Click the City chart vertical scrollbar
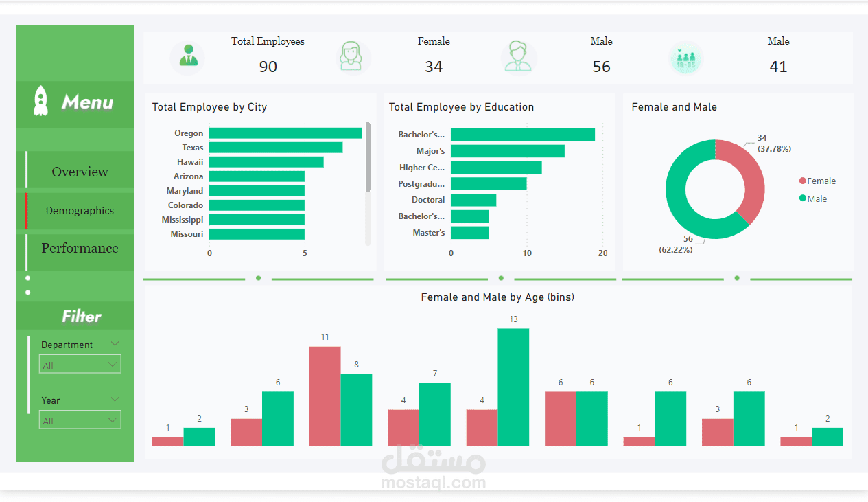 point(368,157)
